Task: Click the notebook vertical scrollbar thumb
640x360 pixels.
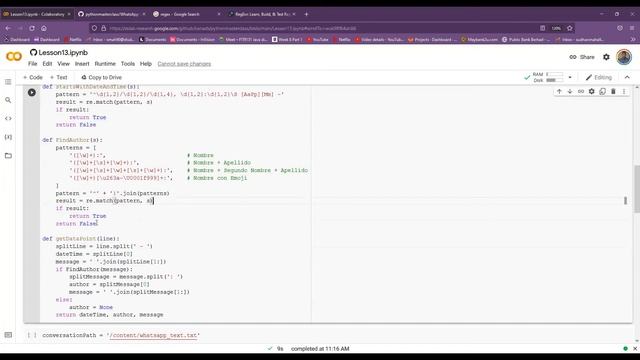Action: point(636,189)
